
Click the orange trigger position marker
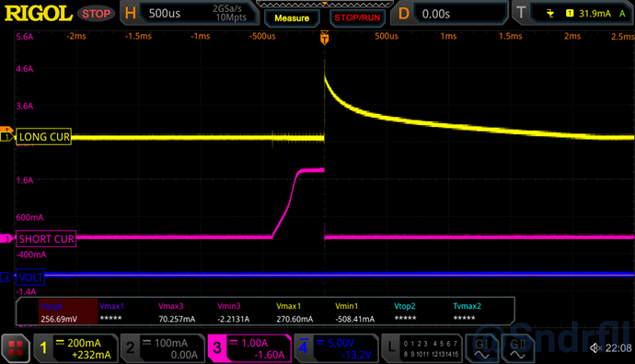pos(324,38)
